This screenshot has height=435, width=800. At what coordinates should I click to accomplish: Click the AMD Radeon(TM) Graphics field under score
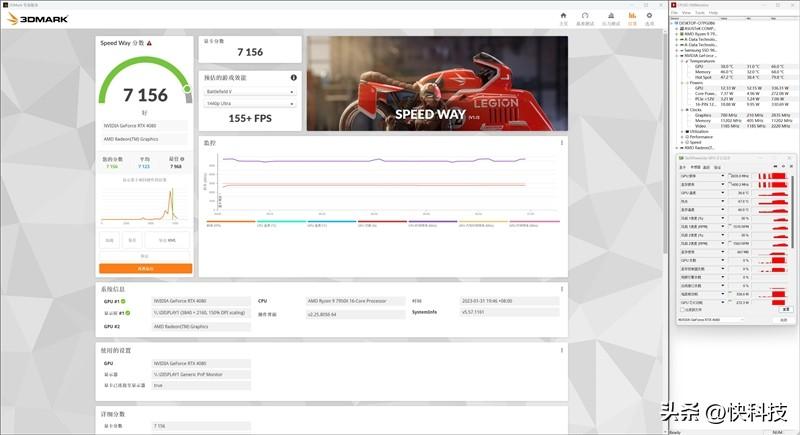click(145, 139)
